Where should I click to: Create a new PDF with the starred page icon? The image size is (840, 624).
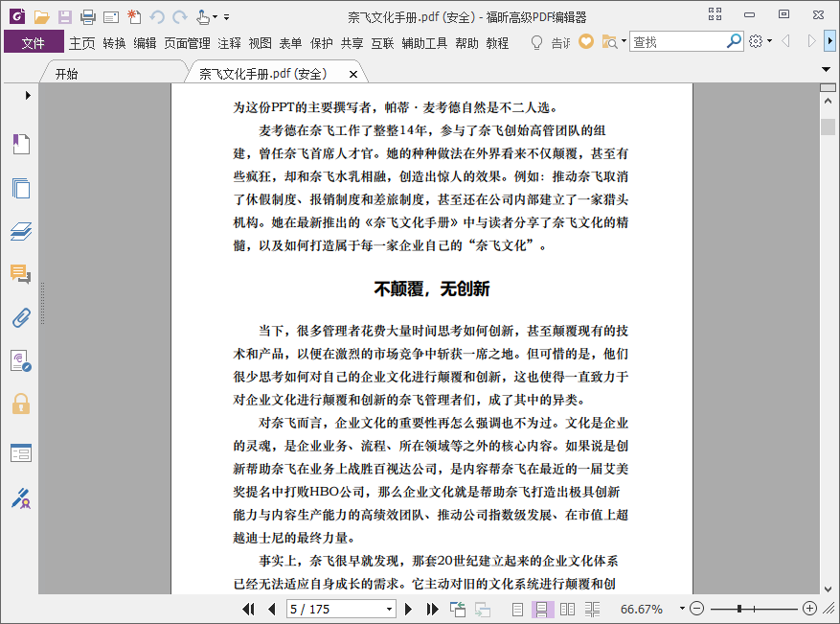pos(134,17)
